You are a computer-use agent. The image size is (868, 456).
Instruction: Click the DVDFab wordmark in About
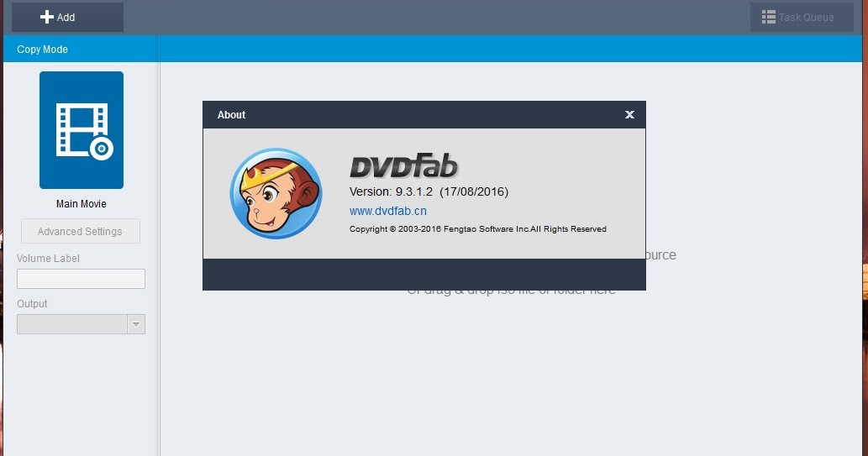click(x=404, y=166)
